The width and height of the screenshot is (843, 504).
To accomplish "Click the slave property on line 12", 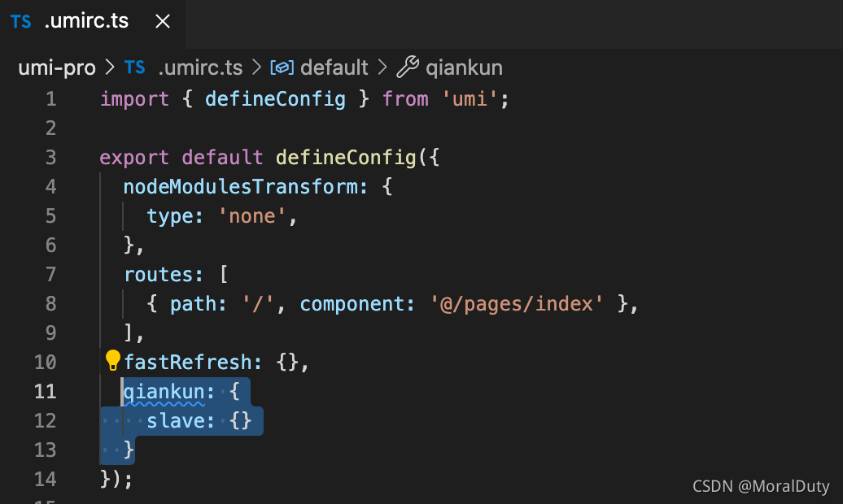I will coord(175,421).
